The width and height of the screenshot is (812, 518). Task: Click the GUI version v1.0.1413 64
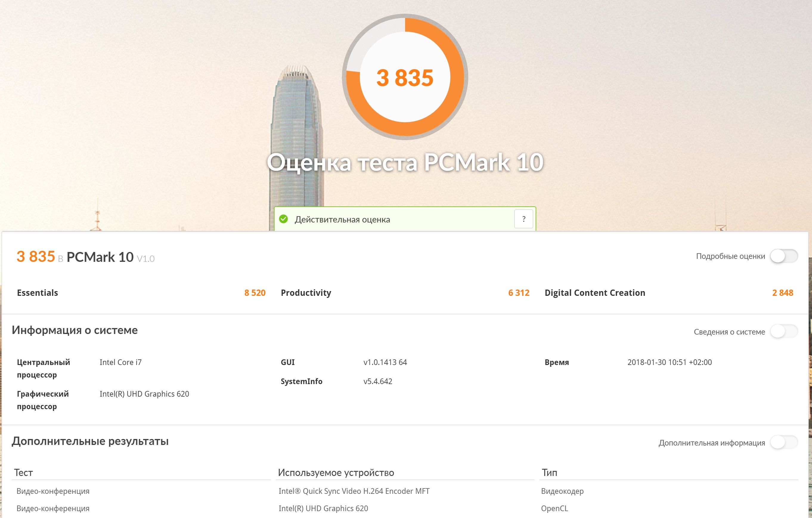[385, 362]
